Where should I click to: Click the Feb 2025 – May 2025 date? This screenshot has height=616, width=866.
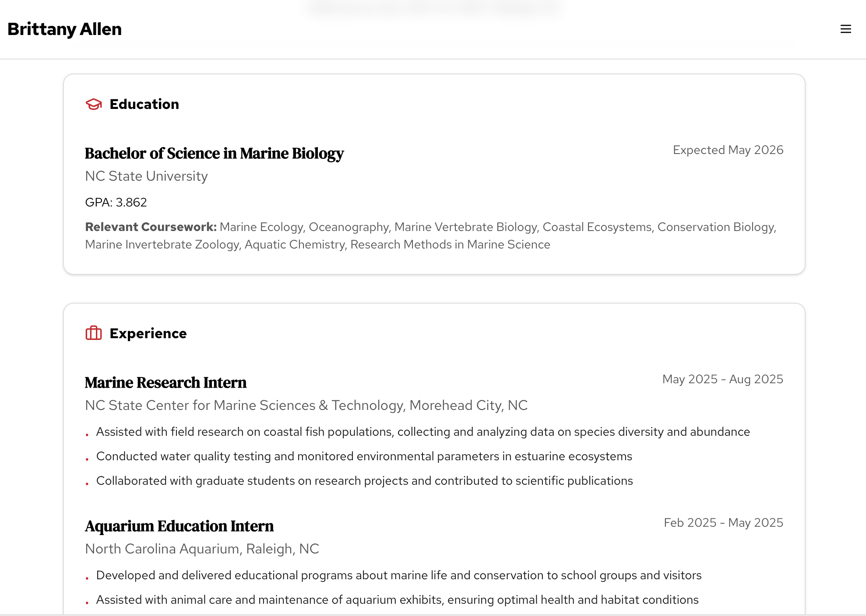pyautogui.click(x=723, y=522)
